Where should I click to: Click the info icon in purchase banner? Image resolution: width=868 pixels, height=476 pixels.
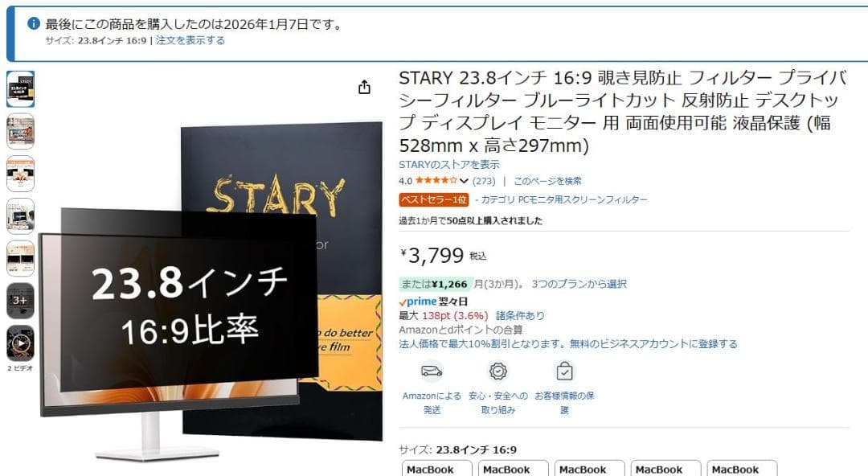coord(34,23)
